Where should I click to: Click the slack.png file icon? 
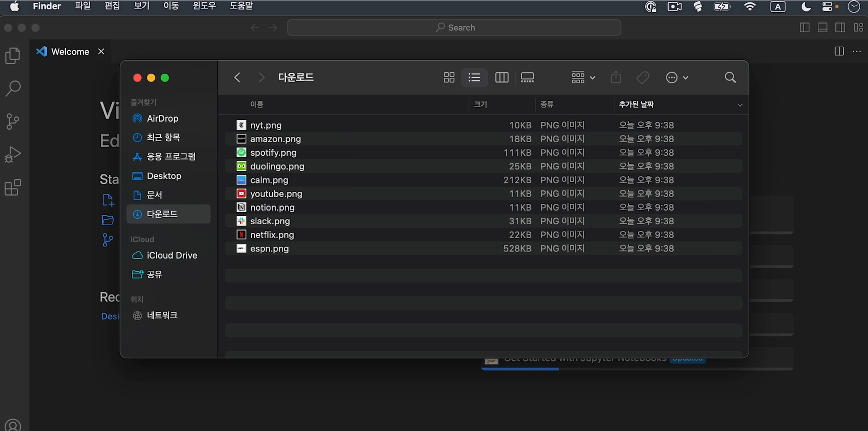click(x=242, y=221)
